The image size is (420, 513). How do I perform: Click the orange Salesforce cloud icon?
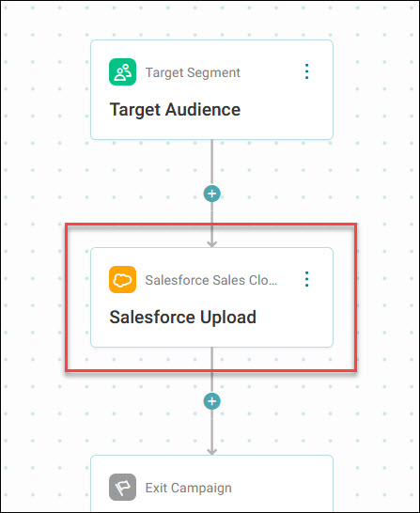pos(122,280)
